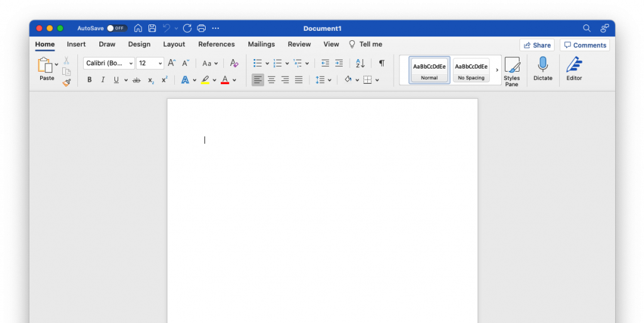Start Dictate with microphone icon
The height and width of the screenshot is (323, 644).
click(x=542, y=69)
